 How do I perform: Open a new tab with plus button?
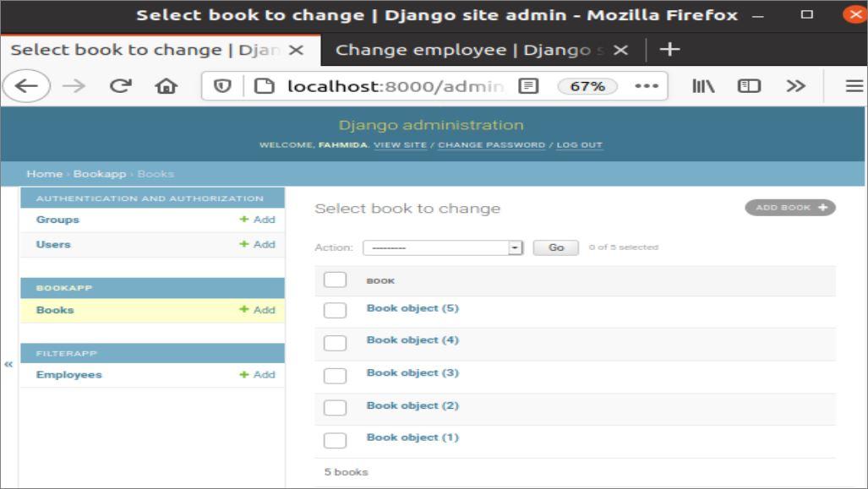pyautogui.click(x=669, y=49)
